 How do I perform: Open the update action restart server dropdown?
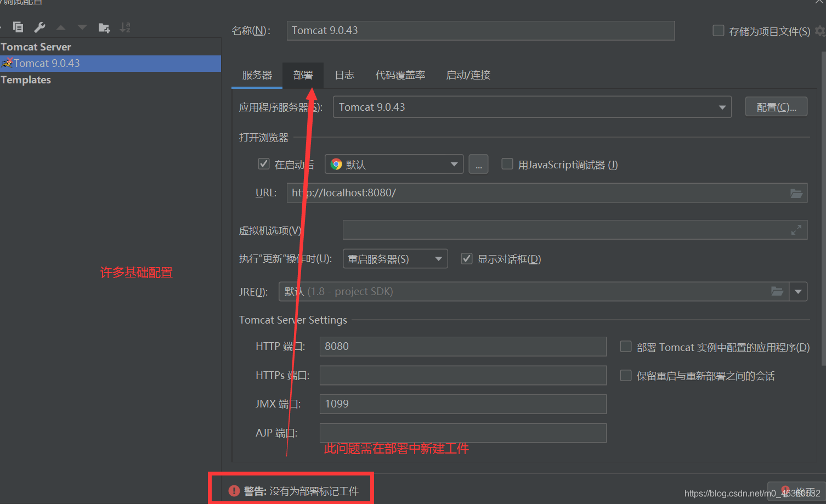click(395, 259)
